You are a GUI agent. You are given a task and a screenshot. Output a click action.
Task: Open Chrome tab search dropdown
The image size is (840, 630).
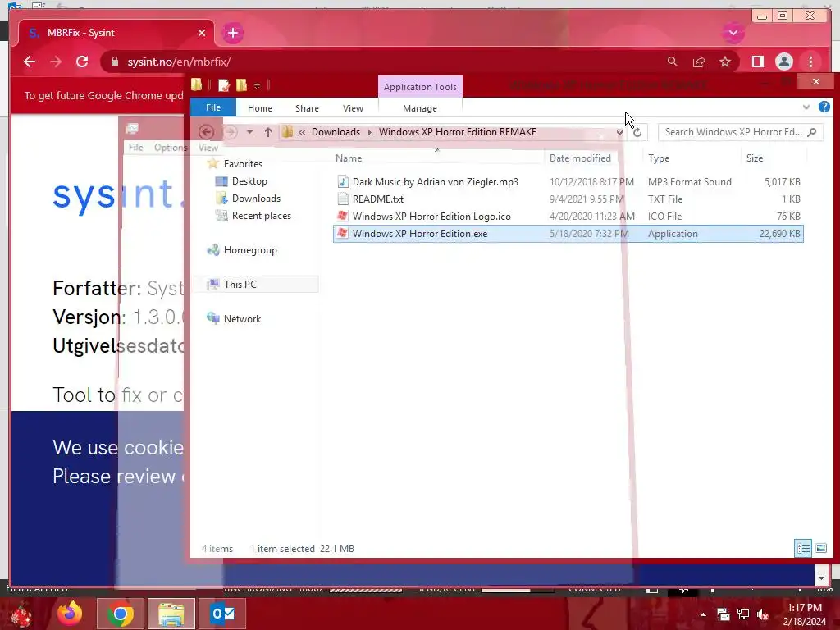click(733, 33)
